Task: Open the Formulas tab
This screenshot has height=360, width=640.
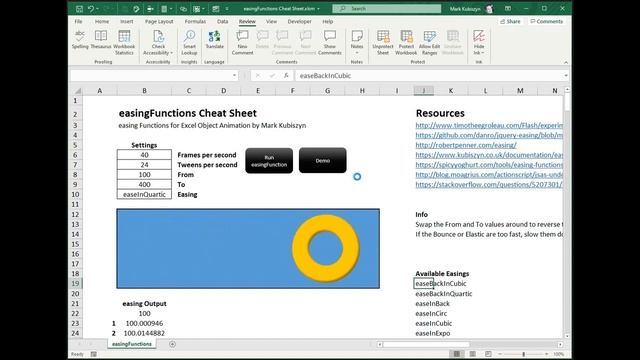Action: tap(195, 21)
